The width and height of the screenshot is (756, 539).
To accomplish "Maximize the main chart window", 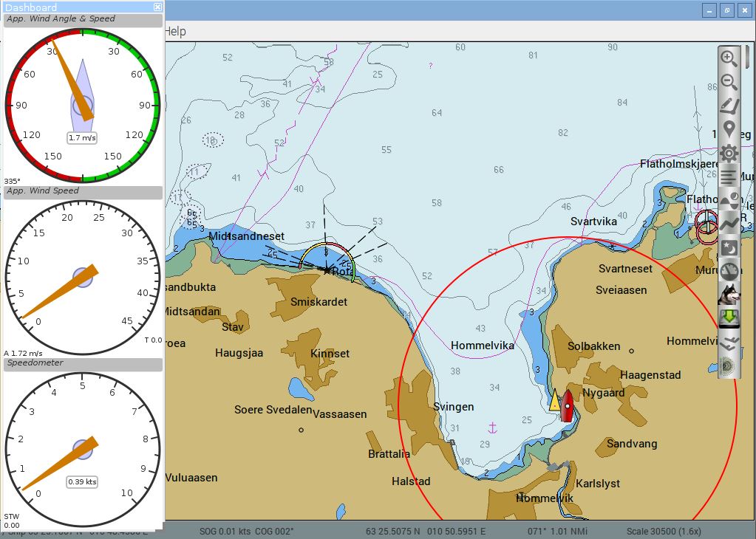I will 727,10.
